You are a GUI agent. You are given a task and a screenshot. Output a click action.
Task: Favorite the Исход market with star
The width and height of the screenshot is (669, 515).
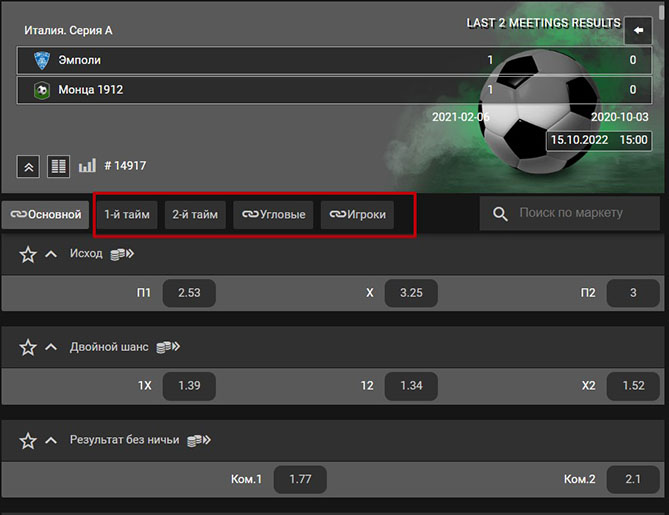coord(28,254)
